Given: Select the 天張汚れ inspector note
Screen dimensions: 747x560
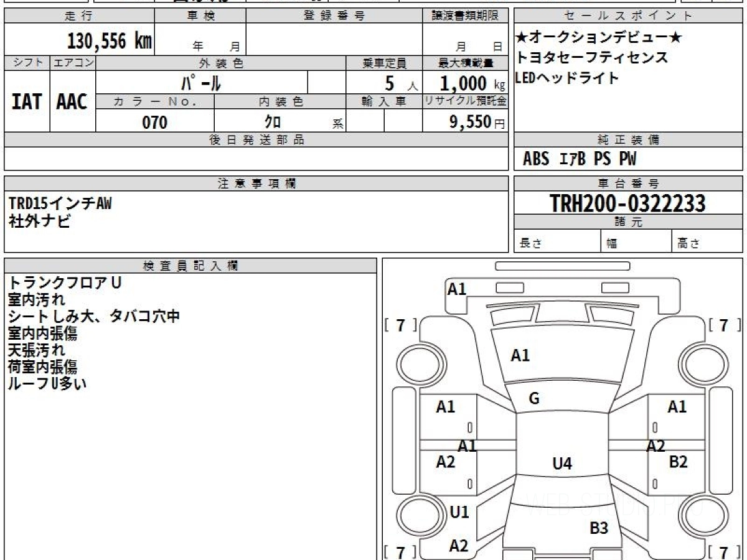Looking at the screenshot, I should [x=37, y=350].
